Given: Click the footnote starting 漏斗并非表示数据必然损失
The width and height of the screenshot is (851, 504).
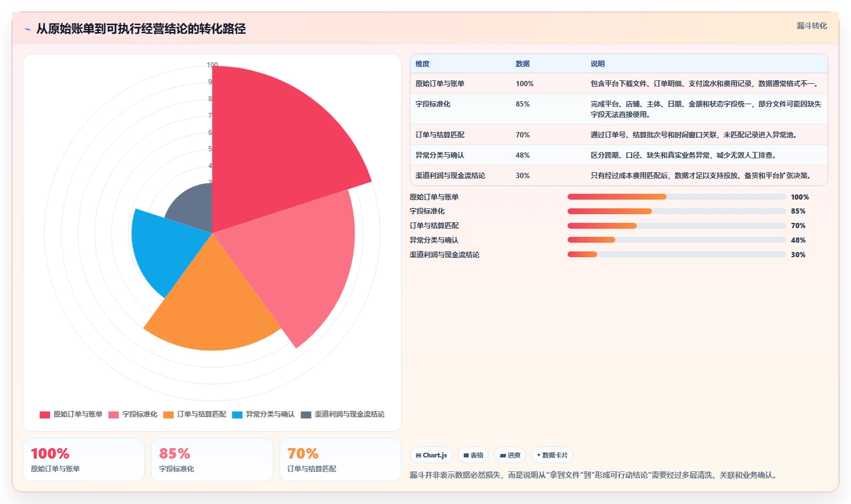Looking at the screenshot, I should (594, 475).
